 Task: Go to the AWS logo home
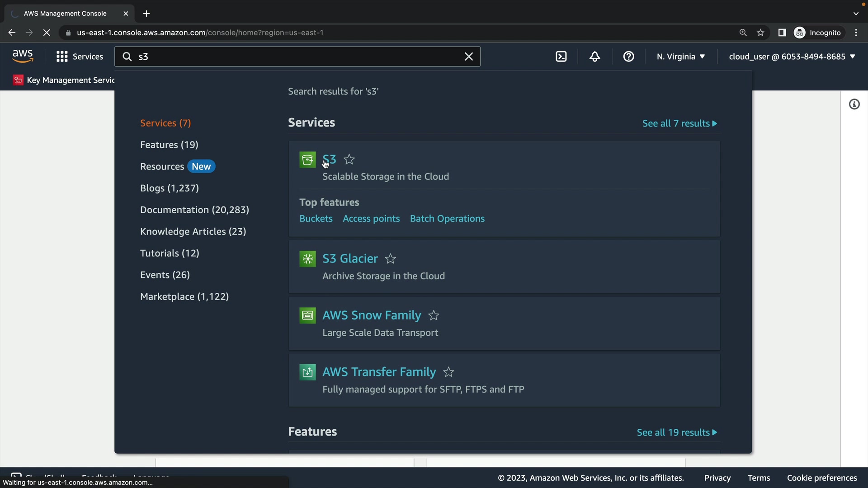coord(23,56)
